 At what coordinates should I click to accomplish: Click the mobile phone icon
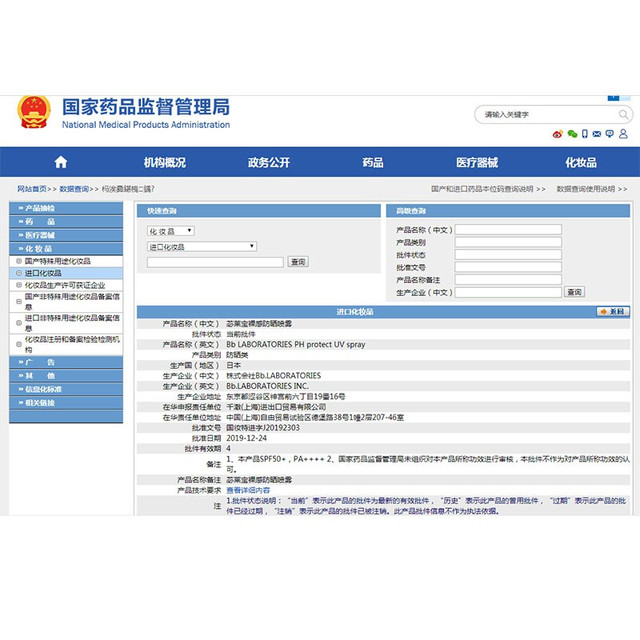[x=584, y=134]
